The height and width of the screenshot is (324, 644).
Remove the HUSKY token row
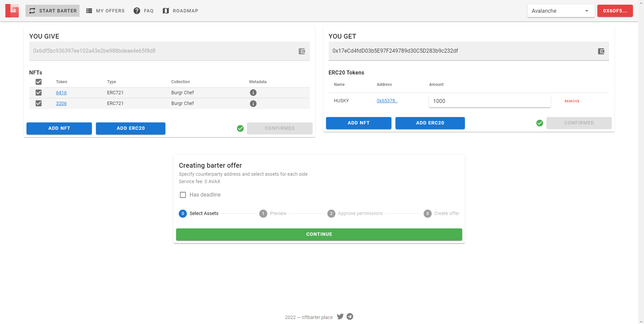coord(572,101)
